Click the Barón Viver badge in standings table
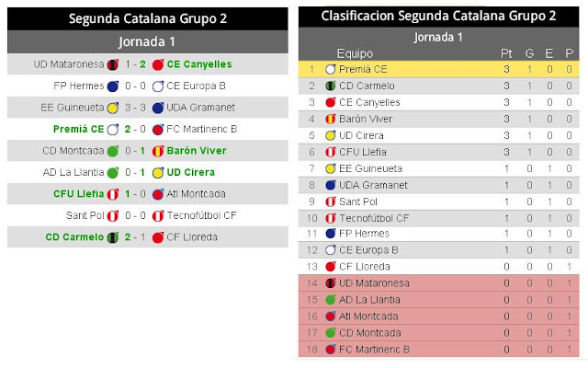Viewport: 588px width, 368px height. pyautogui.click(x=330, y=119)
